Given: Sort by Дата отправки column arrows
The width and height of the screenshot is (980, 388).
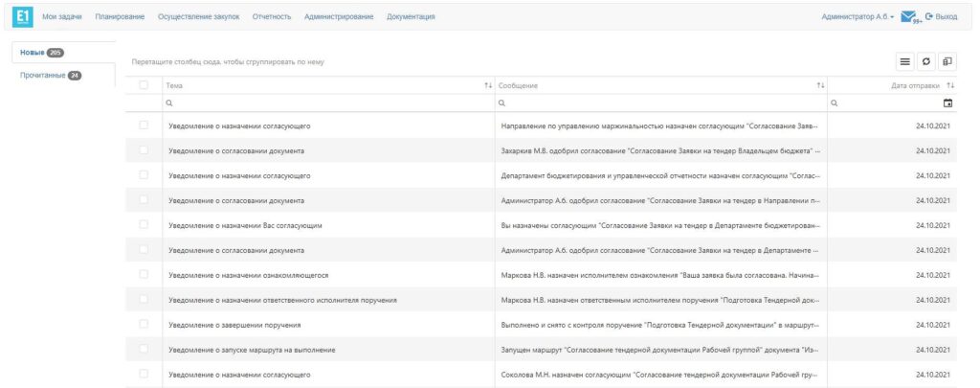Looking at the screenshot, I should 950,86.
